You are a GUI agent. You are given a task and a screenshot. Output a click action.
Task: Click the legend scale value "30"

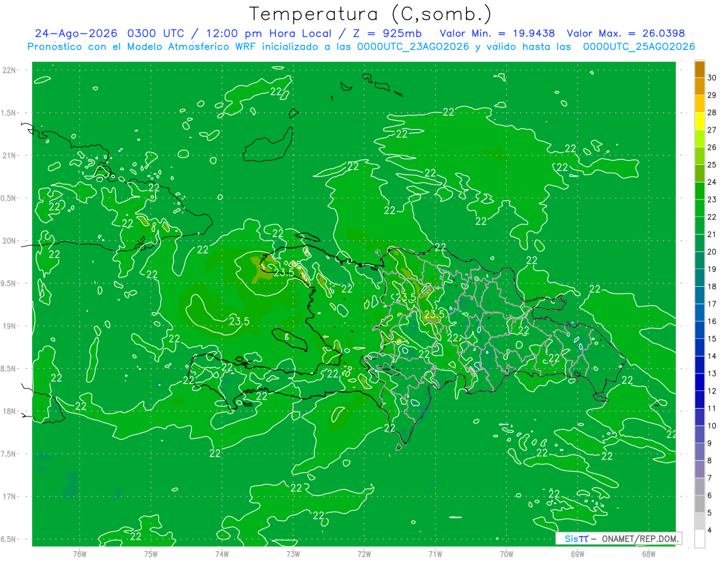tap(712, 78)
